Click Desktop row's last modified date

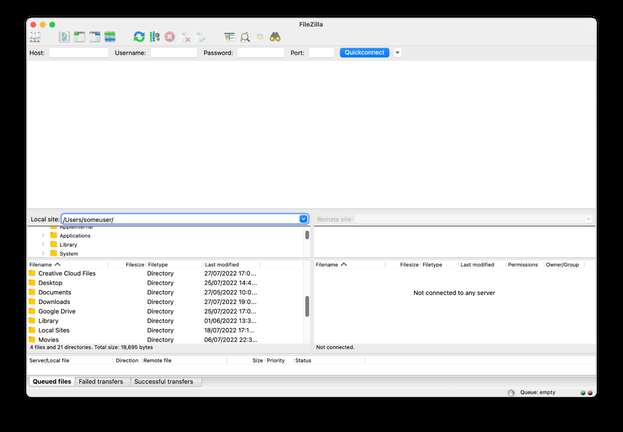tap(230, 283)
